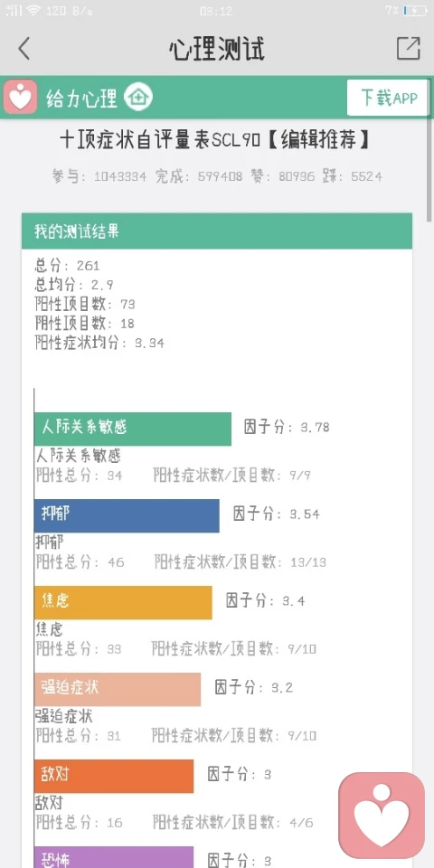
Task: Tap the 心理测试 page title
Action: pyautogui.click(x=217, y=49)
